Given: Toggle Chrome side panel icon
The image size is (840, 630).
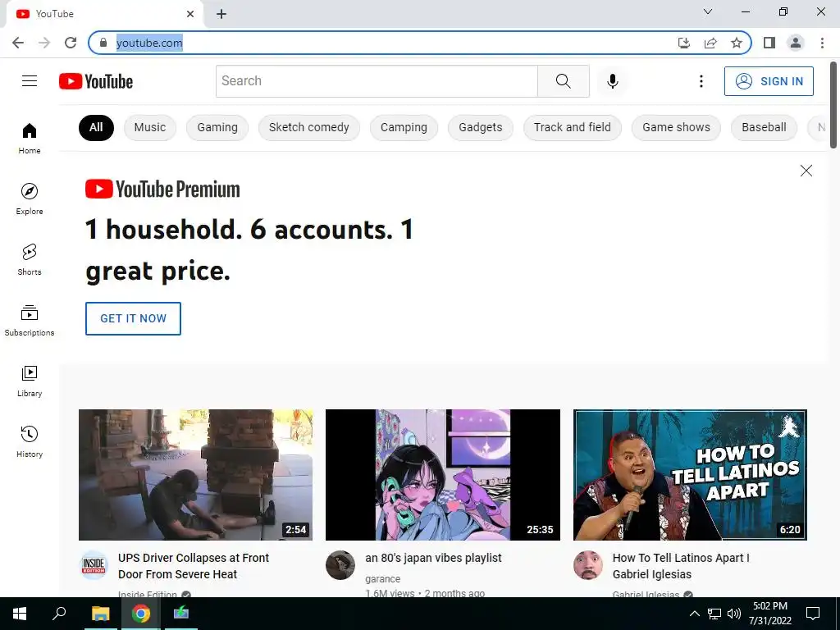Looking at the screenshot, I should 769,43.
